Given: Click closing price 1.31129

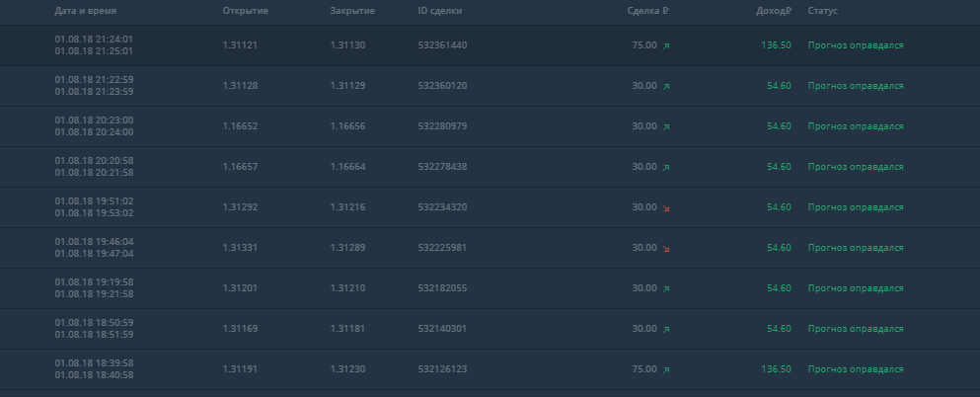Looking at the screenshot, I should [x=347, y=86].
